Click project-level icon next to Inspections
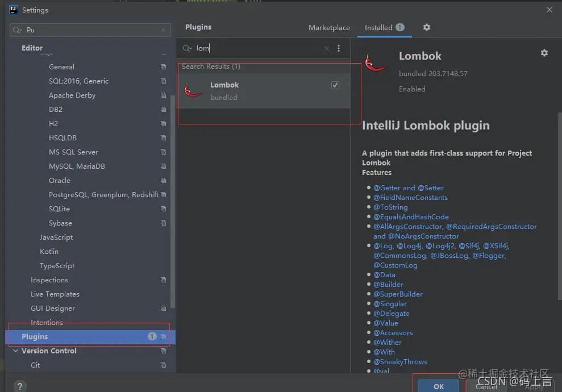The width and height of the screenshot is (562, 392). coord(164,280)
